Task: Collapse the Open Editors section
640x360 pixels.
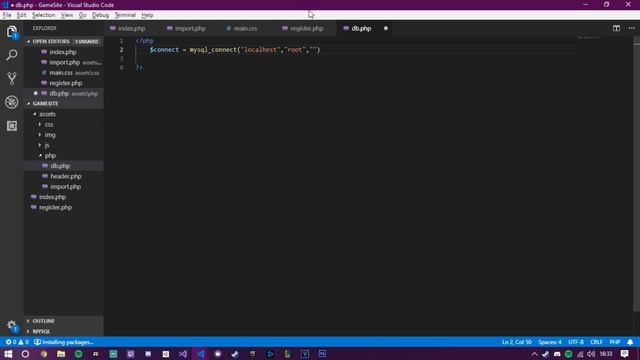Action: (64, 42)
